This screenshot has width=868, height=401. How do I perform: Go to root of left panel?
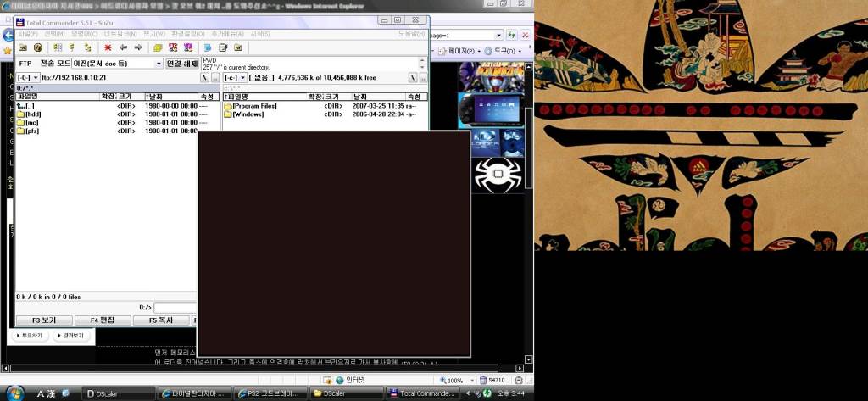pos(205,78)
